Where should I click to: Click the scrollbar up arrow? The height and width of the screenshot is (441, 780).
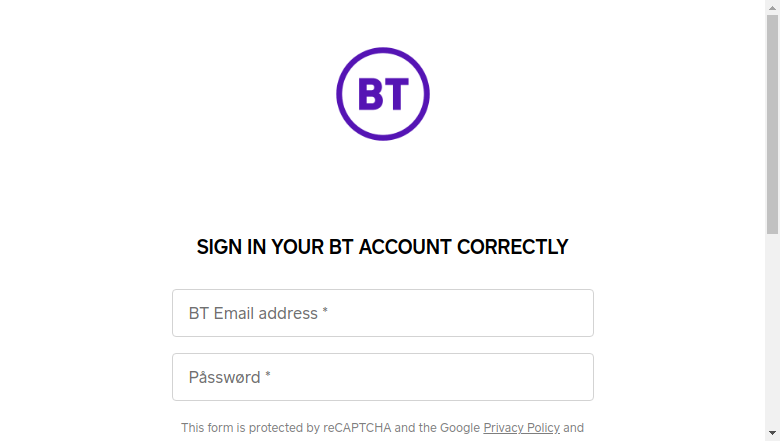tap(772, 7)
